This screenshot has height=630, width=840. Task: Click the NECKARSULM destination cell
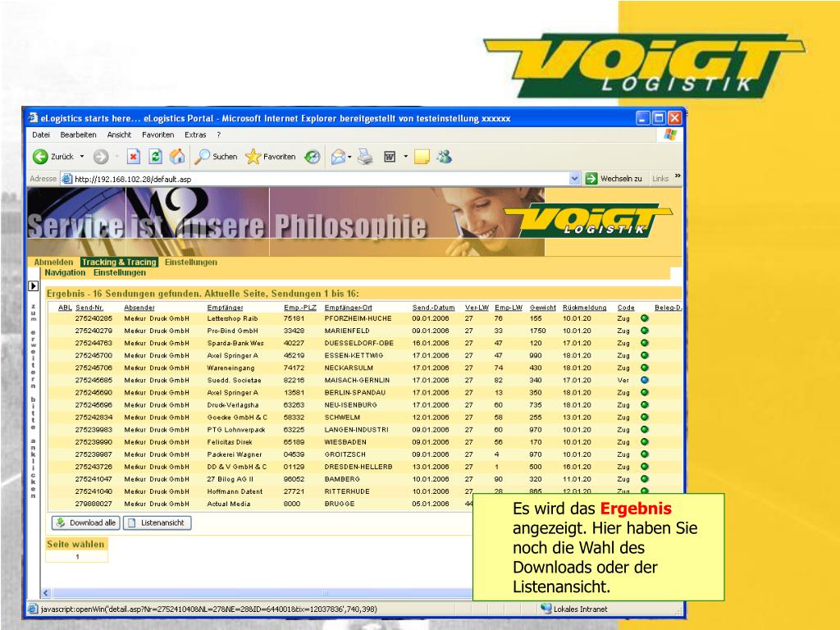(349, 367)
